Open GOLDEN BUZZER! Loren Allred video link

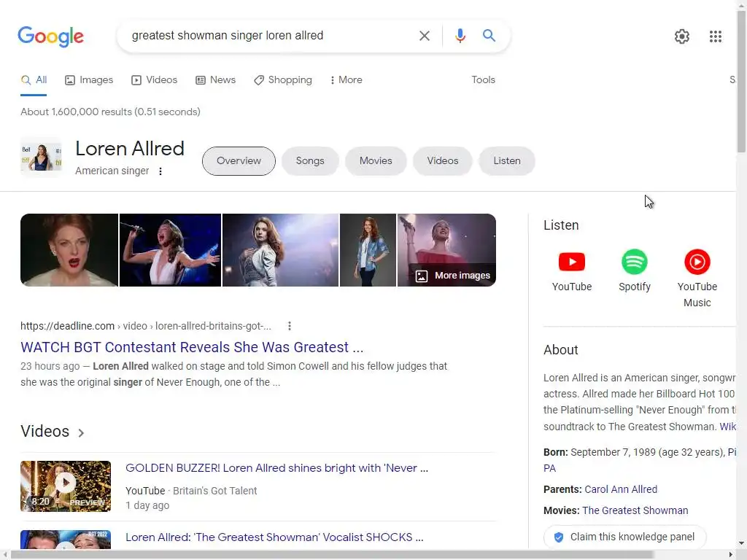[276, 468]
